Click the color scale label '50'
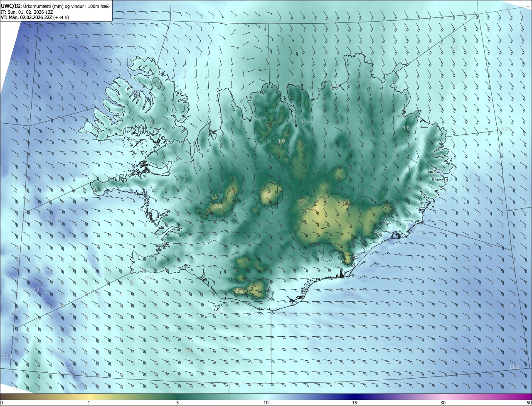Screen dimensions: 532x406 click(x=529, y=403)
